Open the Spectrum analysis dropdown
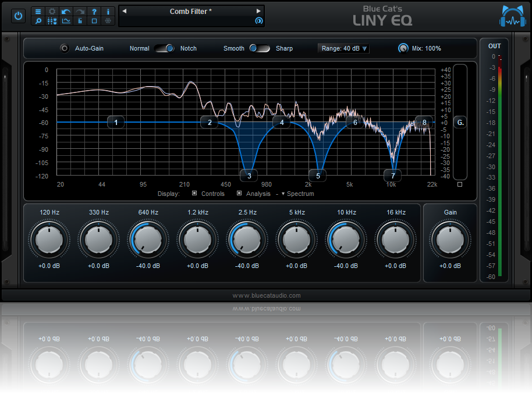The image size is (532, 393). coord(297,194)
